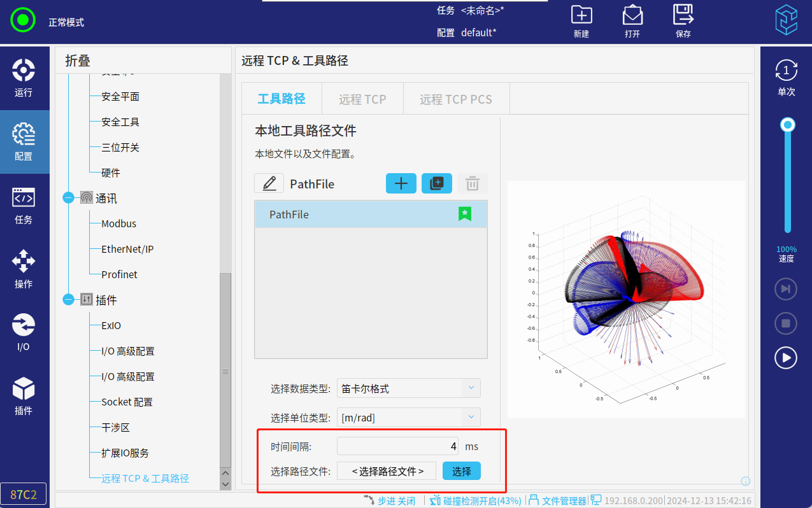Collapse the Plugins tree node
The height and width of the screenshot is (508, 812).
click(x=69, y=300)
